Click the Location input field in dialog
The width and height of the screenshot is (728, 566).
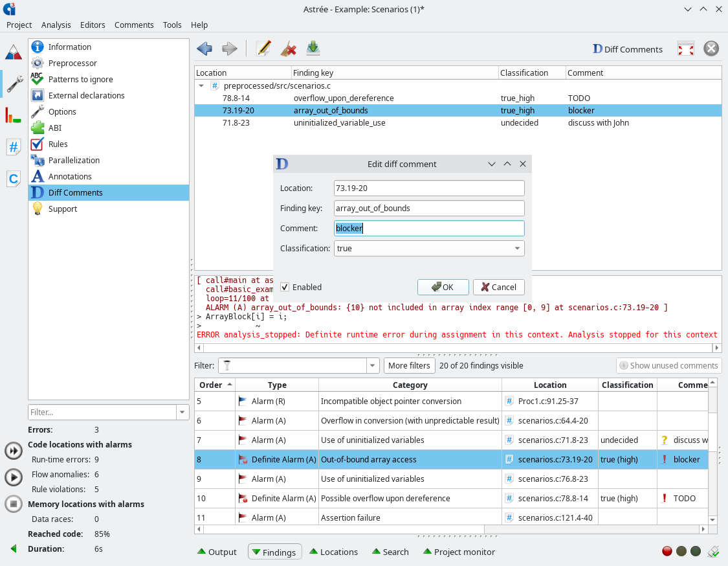click(x=429, y=188)
